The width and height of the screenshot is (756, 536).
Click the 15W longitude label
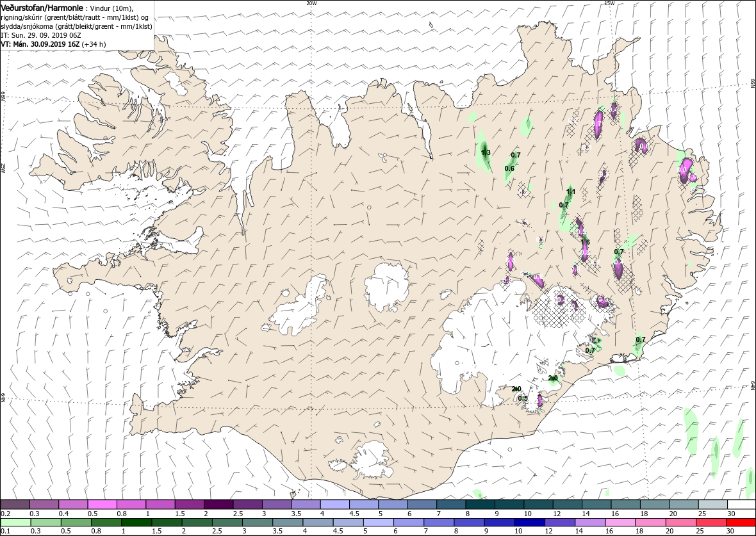pyautogui.click(x=609, y=3)
